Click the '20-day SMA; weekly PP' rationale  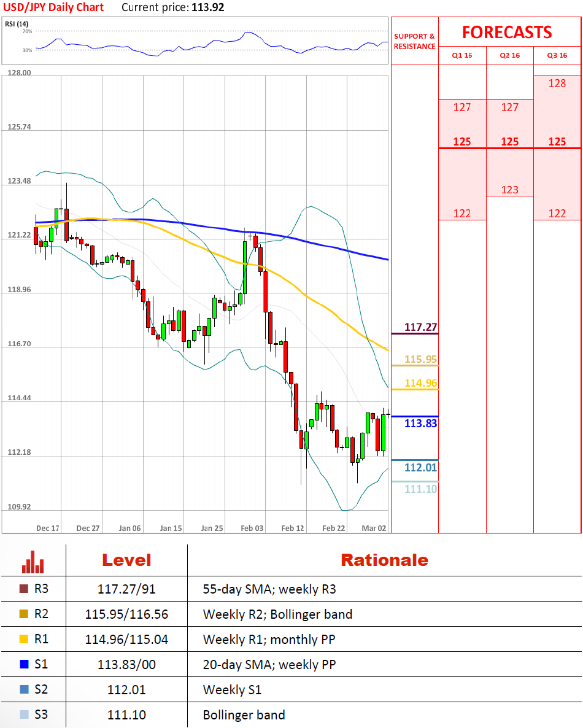(269, 664)
